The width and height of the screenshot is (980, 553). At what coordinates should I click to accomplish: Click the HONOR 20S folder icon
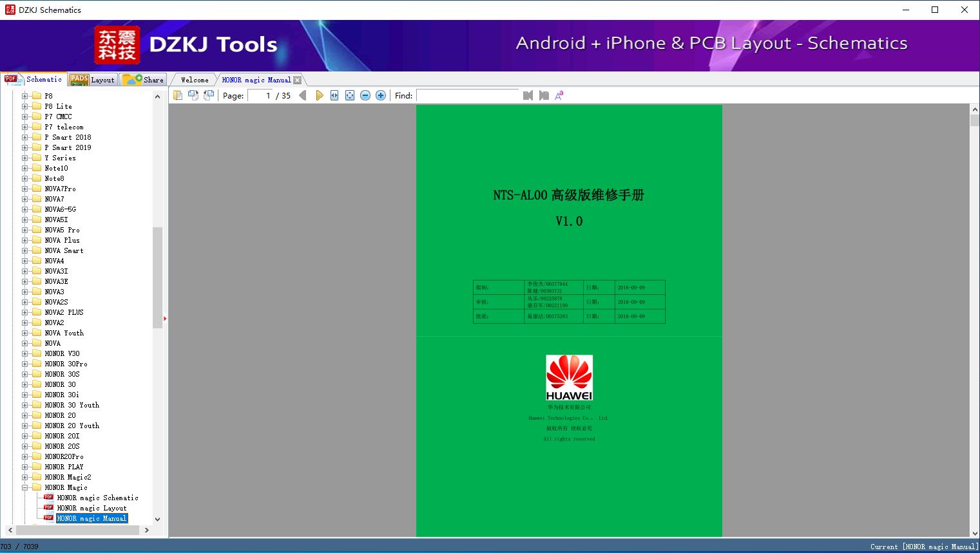pos(37,446)
